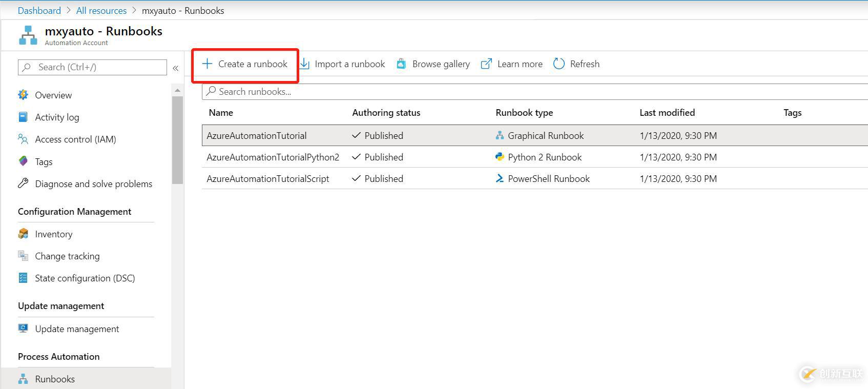Click mxyauto - Runbooks breadcrumb text
Viewport: 868px width, 389px height.
183,10
